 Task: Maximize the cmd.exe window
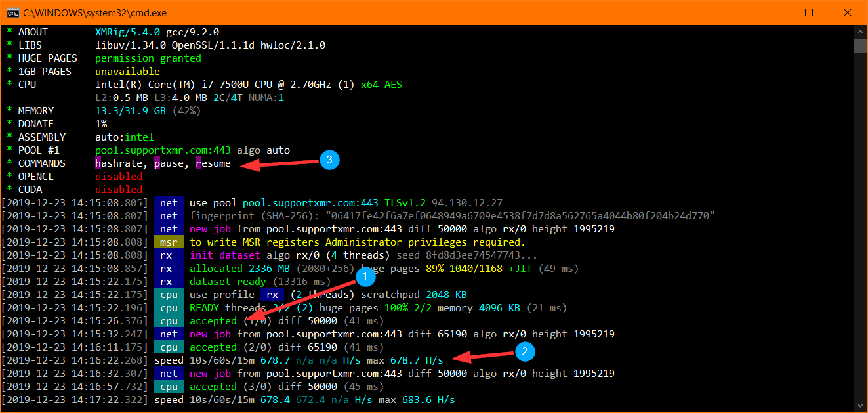809,12
